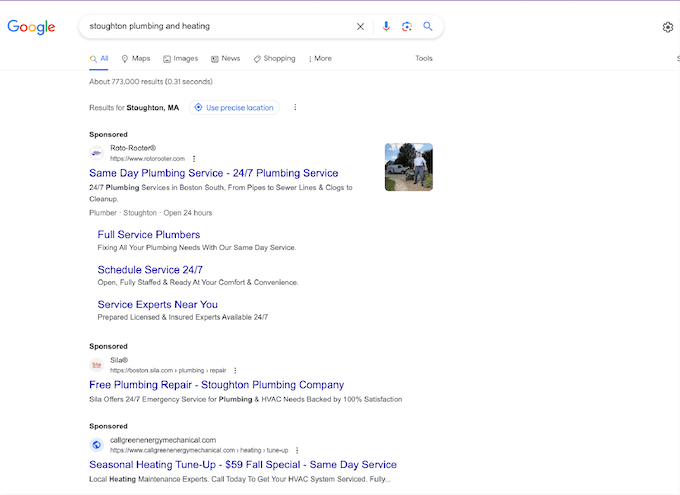The height and width of the screenshot is (495, 680).
Task: Open Free Plumbing Repair Sila link
Action: [216, 384]
